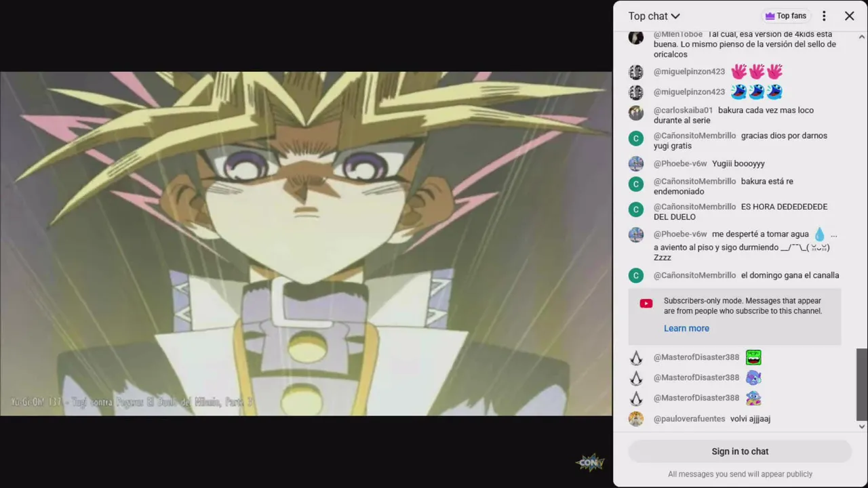The height and width of the screenshot is (488, 868).
Task: Click the YouTube icon in subscribers-only notice
Action: [646, 304]
